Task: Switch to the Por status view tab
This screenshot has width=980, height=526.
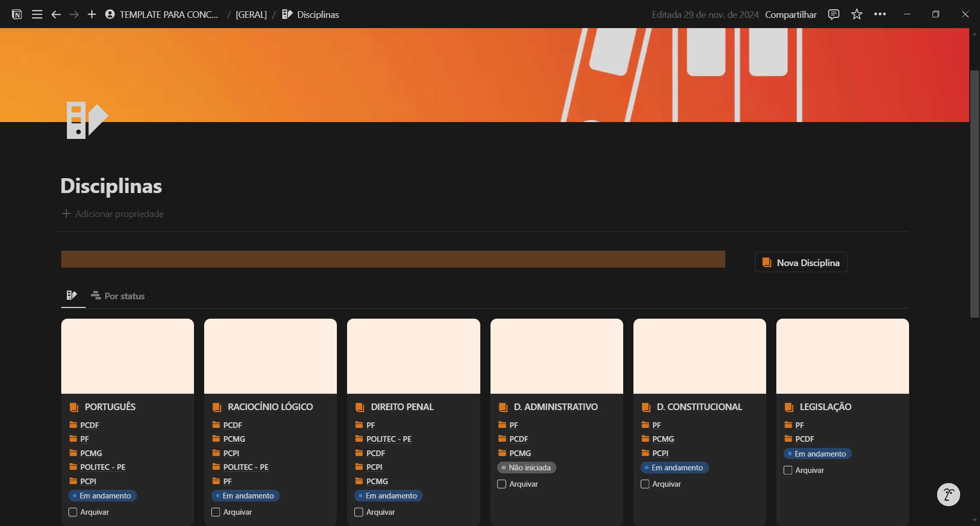Action: (118, 296)
